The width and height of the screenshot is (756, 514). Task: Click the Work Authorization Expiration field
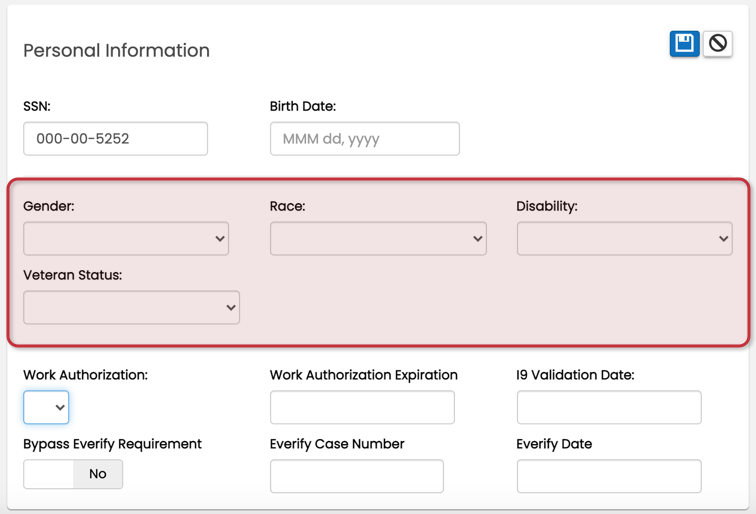[x=362, y=407]
